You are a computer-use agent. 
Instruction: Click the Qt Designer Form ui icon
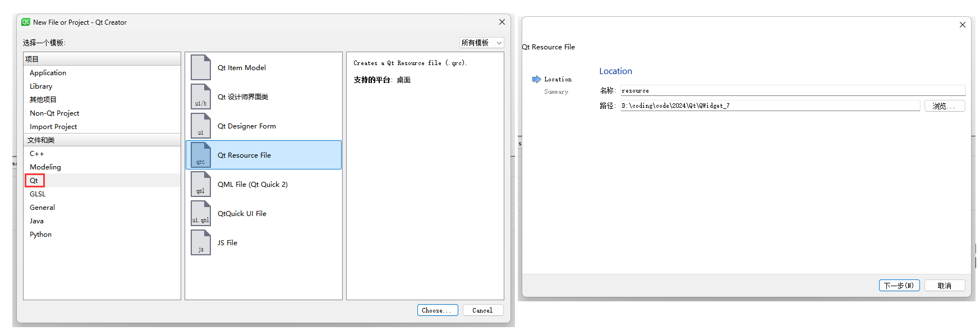tap(201, 126)
